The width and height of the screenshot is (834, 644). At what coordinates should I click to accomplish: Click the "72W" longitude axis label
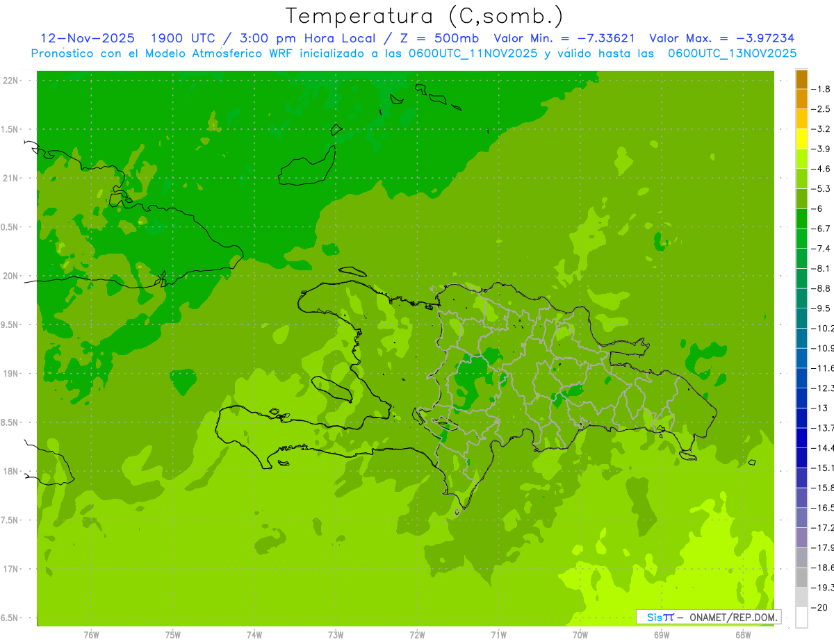pos(418,634)
